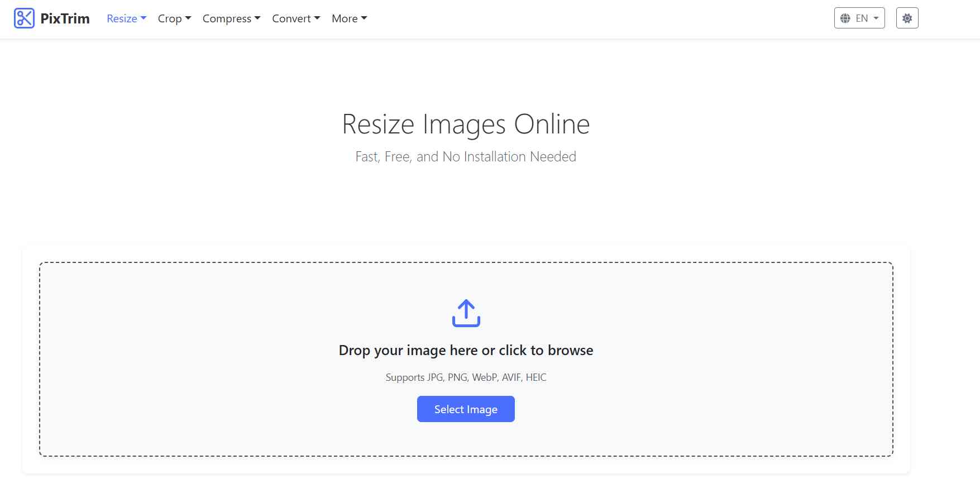
Task: Click the supported formats line (JPG, PNG, WebP)
Action: 466,377
